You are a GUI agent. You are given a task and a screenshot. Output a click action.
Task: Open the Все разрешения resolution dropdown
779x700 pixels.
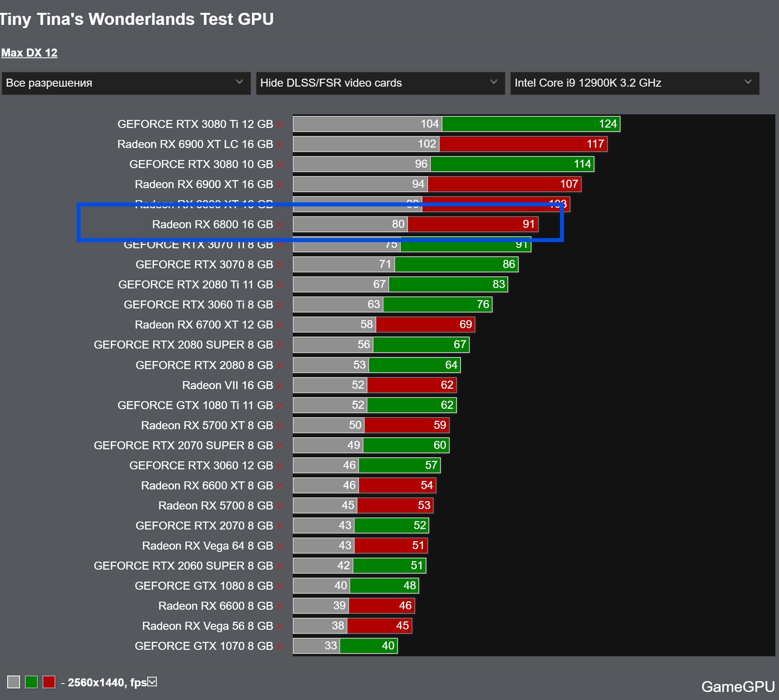[x=126, y=83]
